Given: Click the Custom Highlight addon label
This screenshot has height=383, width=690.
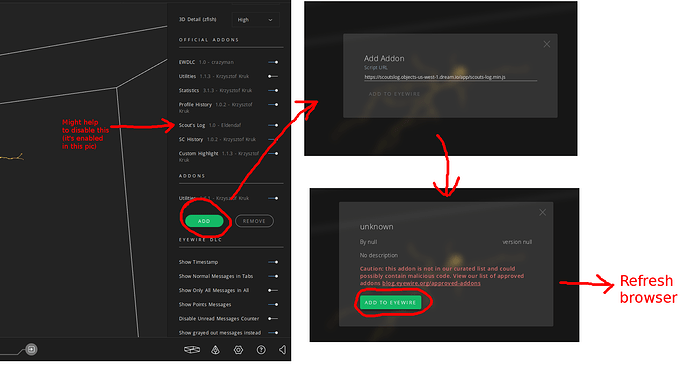Looking at the screenshot, I should click(x=198, y=153).
